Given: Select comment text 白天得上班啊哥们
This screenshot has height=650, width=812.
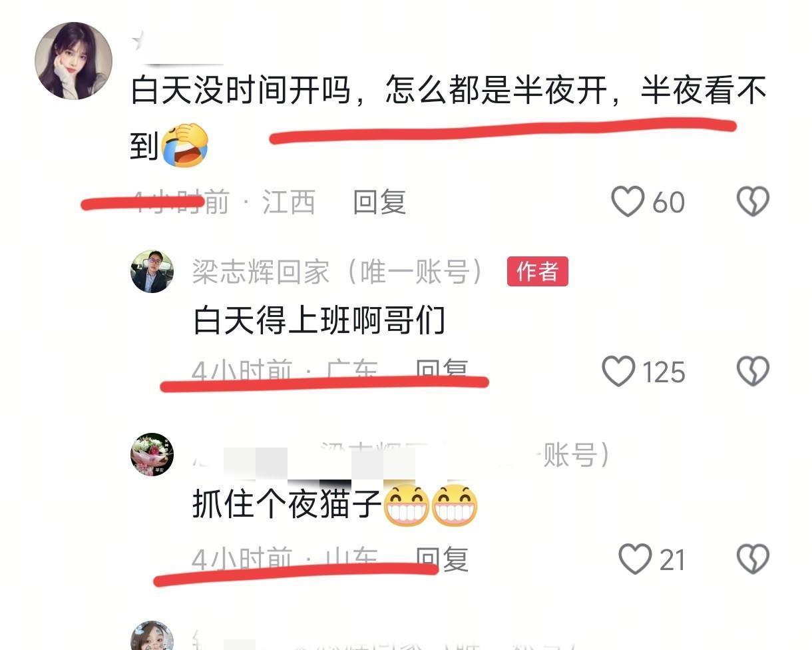Looking at the screenshot, I should [x=319, y=321].
